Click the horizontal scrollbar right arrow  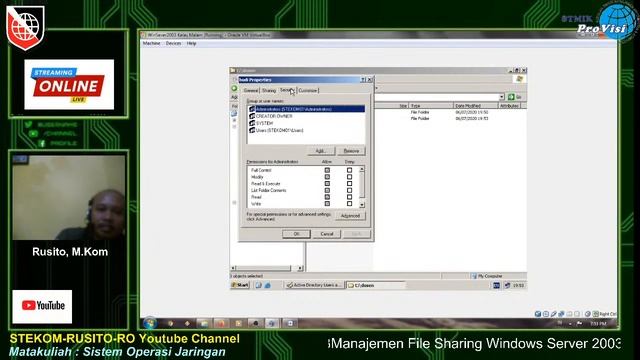(x=300, y=268)
